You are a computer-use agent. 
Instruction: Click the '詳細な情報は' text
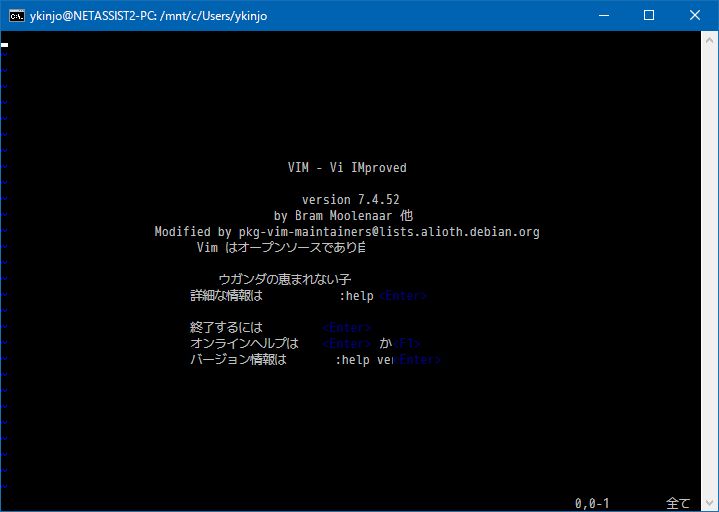[227, 296]
